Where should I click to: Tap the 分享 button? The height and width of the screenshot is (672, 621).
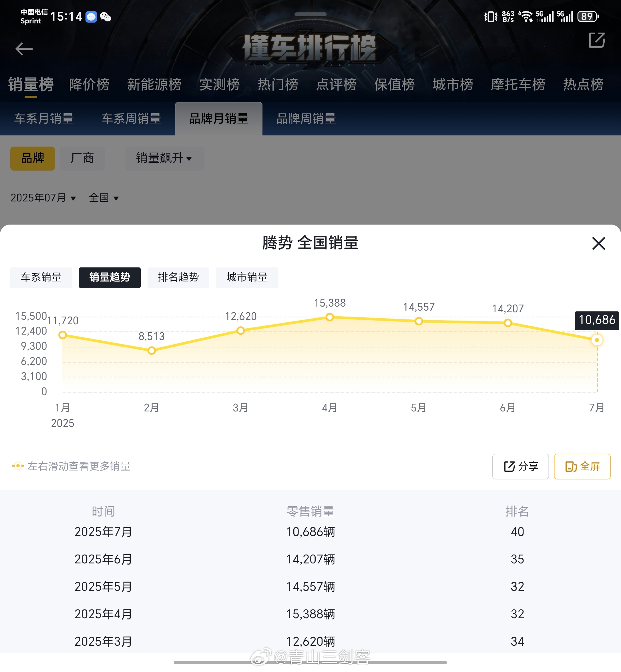521,467
